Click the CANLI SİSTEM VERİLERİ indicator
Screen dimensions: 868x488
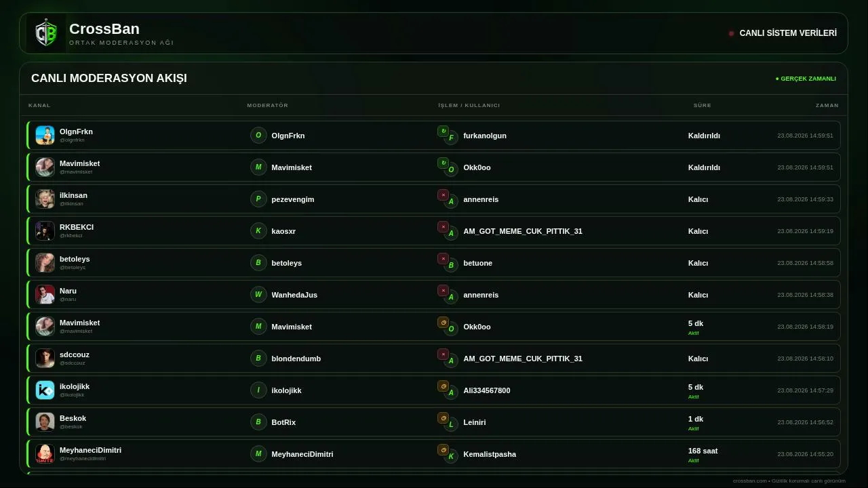783,33
